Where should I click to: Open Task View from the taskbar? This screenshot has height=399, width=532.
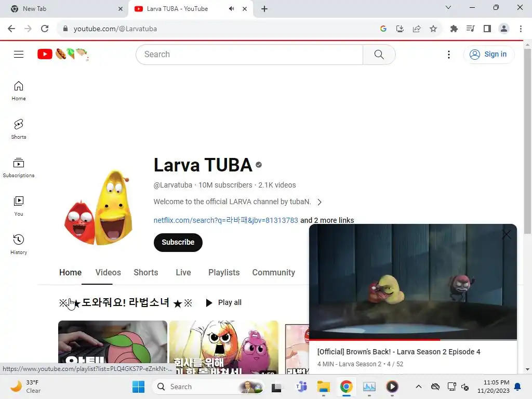coord(276,387)
